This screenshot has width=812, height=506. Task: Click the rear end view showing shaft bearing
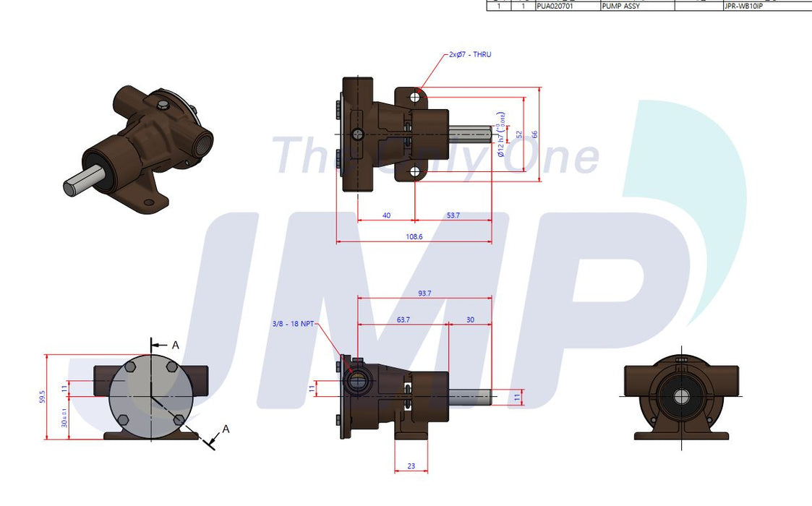click(682, 398)
